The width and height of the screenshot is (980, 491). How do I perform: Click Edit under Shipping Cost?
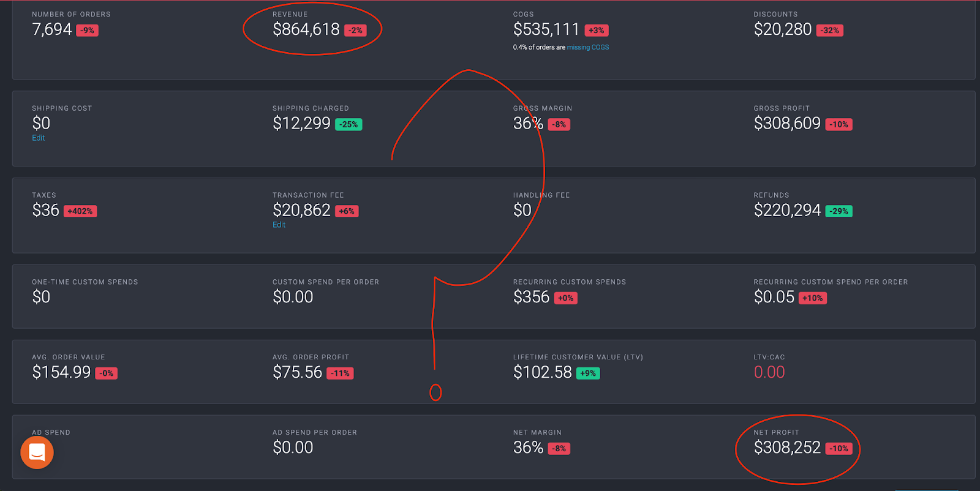pyautogui.click(x=38, y=138)
